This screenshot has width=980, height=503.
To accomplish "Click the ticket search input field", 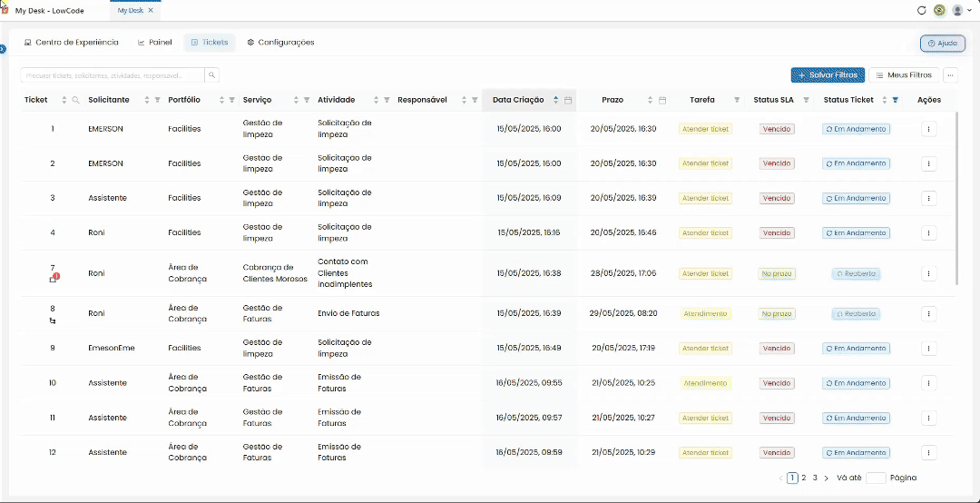I will pyautogui.click(x=113, y=75).
